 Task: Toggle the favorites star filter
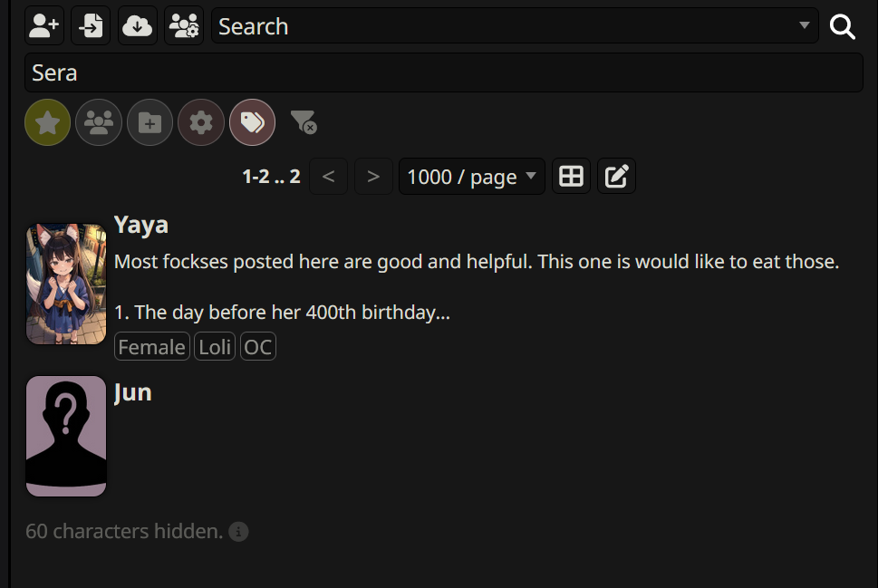(x=48, y=122)
